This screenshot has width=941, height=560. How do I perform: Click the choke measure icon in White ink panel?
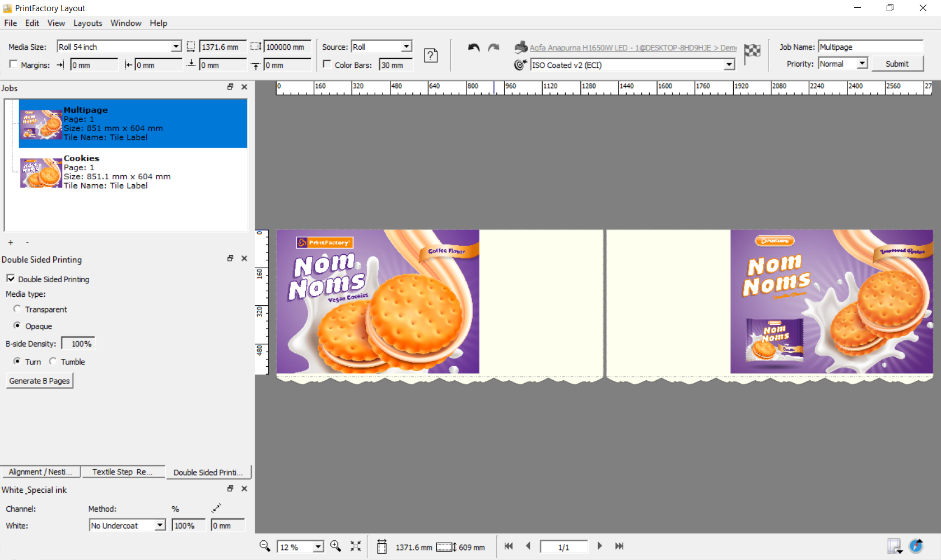217,508
